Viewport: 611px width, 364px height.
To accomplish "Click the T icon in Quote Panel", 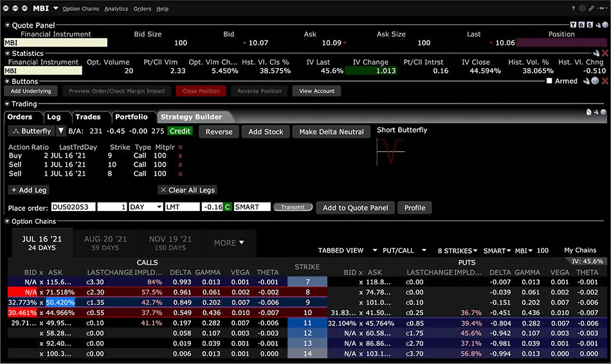I will click(573, 25).
